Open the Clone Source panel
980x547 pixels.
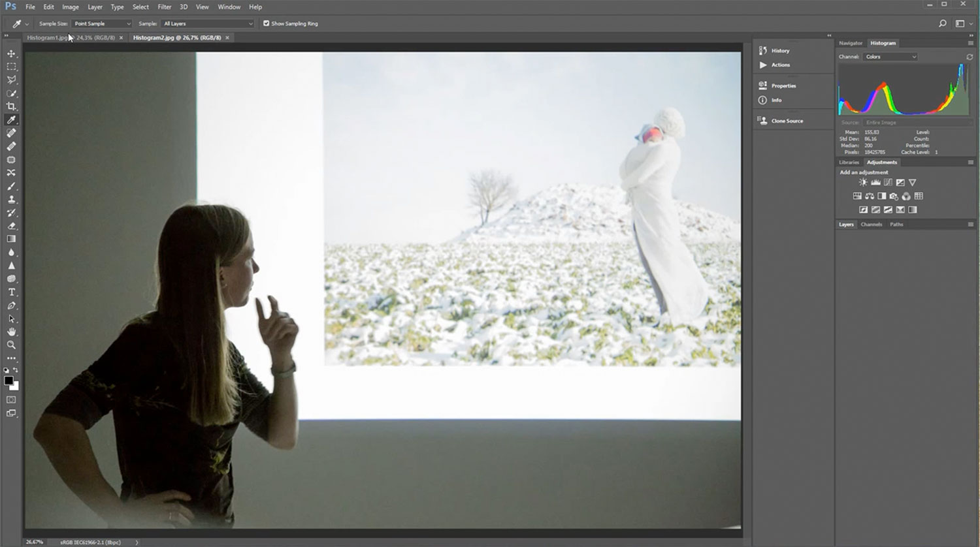click(786, 121)
